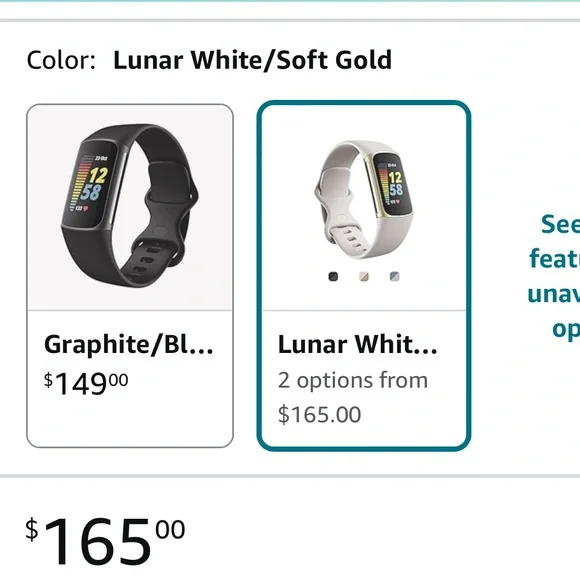This screenshot has width=580, height=580.
Task: Click the $165.00 price in Lunar White card
Action: 319,414
